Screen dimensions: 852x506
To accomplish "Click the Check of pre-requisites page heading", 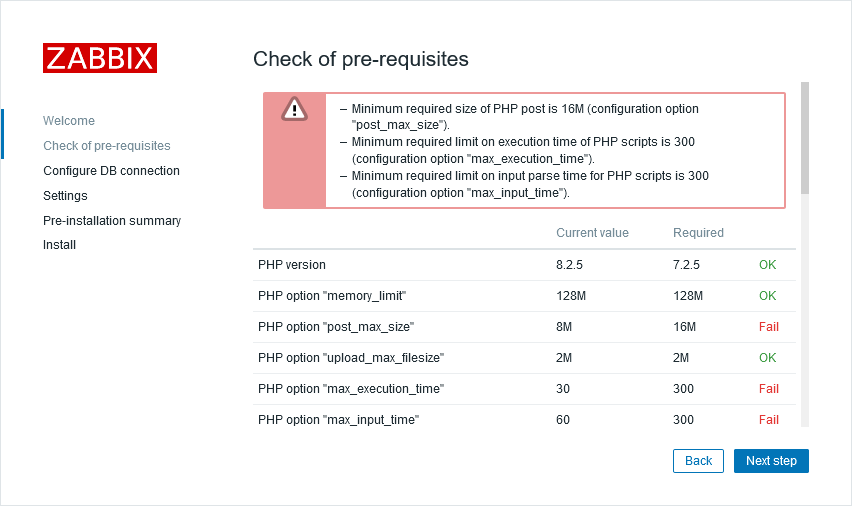I will (360, 59).
